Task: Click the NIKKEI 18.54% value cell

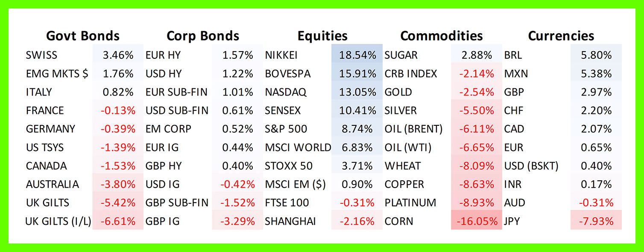Action: tap(357, 55)
